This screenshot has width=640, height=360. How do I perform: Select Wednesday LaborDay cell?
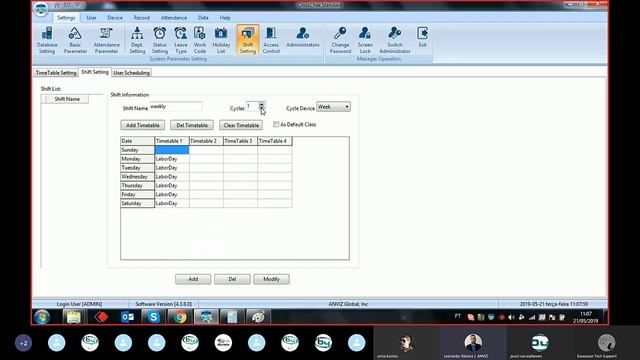(172, 177)
